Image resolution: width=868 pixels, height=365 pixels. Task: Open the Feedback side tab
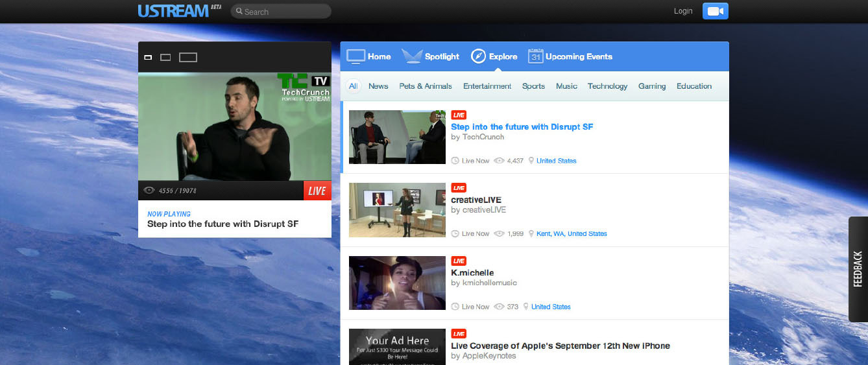858,269
